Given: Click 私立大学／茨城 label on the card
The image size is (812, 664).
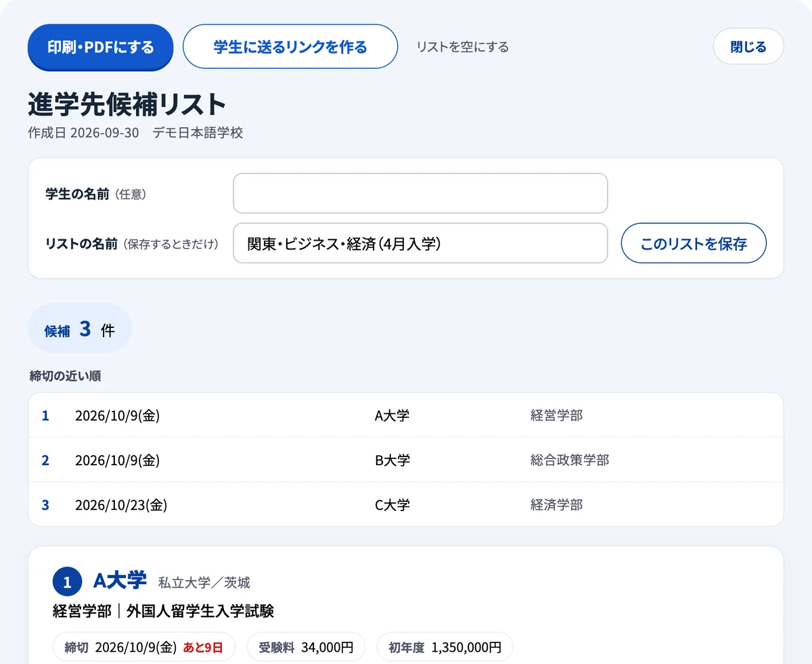Looking at the screenshot, I should click(x=204, y=583).
